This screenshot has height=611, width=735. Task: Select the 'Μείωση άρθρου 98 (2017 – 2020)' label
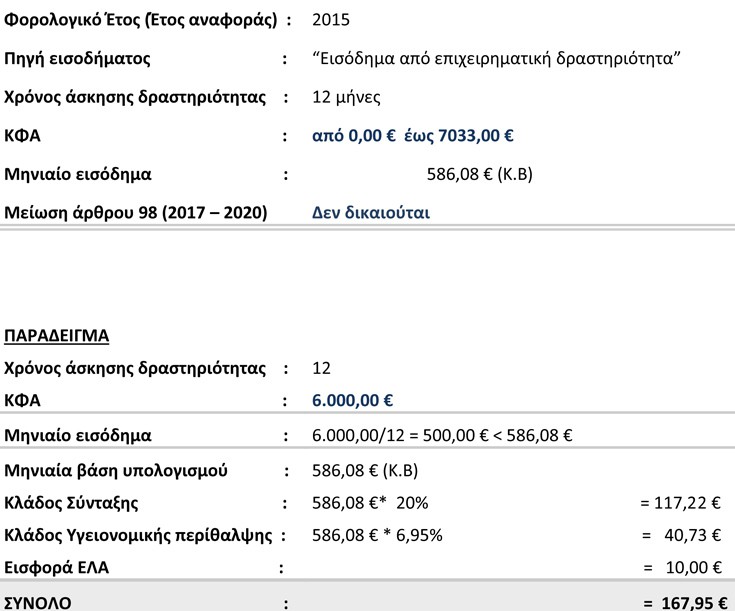135,213
